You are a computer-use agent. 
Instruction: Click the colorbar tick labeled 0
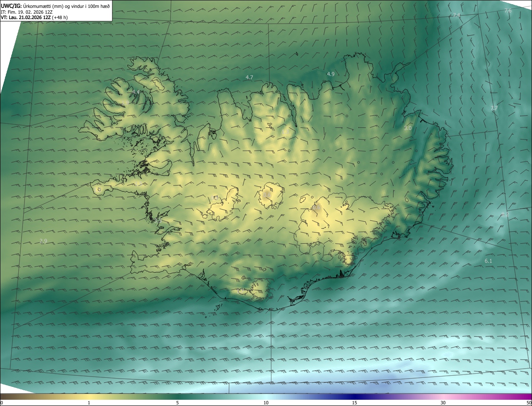click(1, 403)
